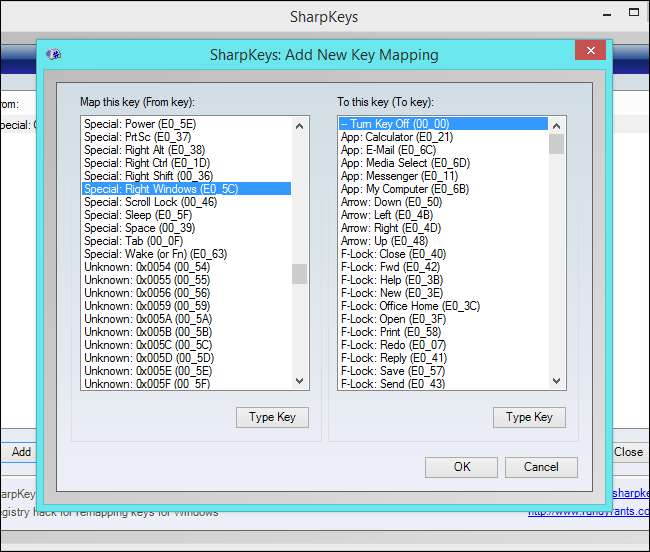Click the SharpKeys dialog title bar icon

point(54,55)
